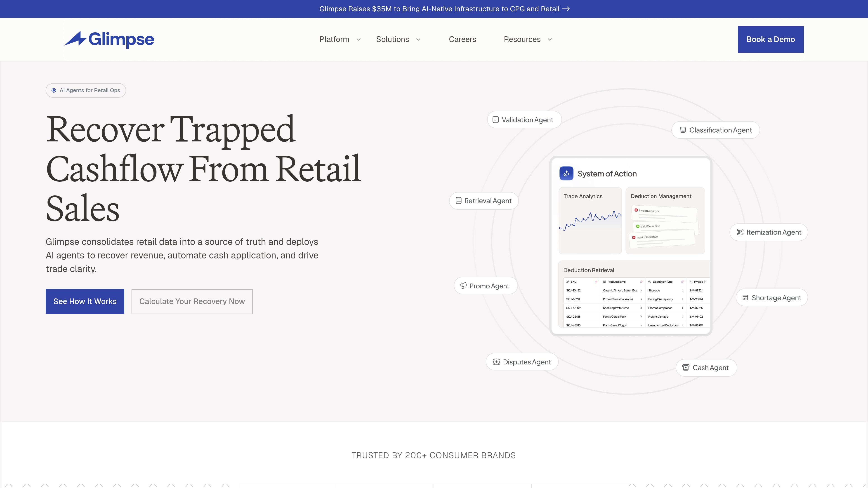Open the Platform menu label
Screen dimensions: 868x488
[334, 39]
